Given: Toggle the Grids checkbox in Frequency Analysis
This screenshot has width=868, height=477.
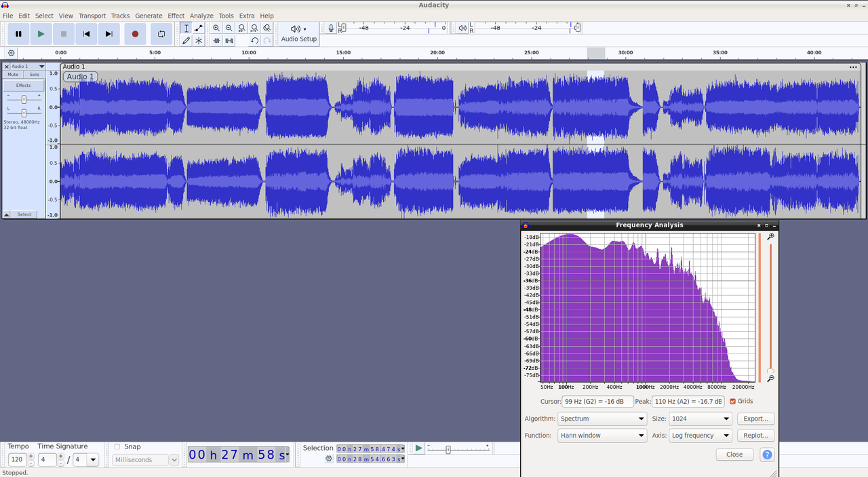Looking at the screenshot, I should 732,402.
